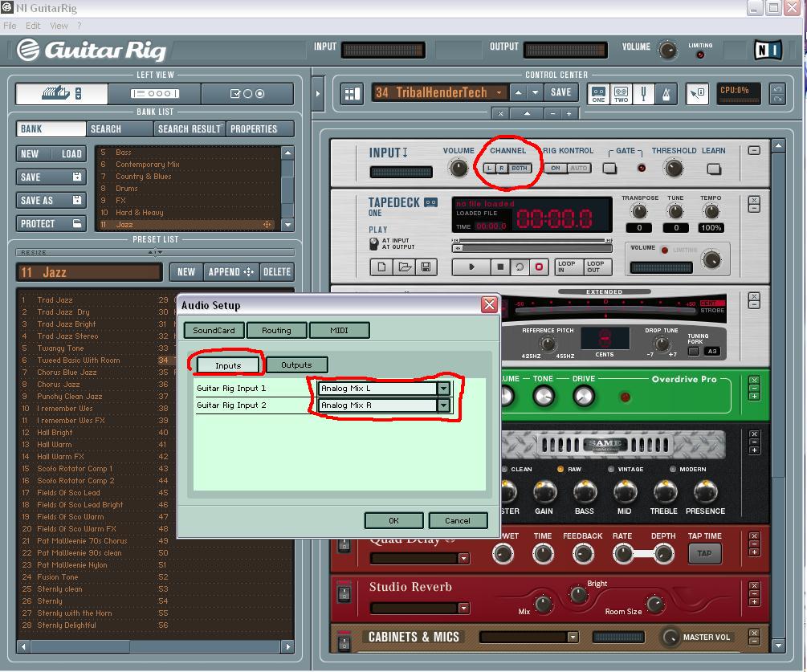Cancel the Audio Setup dialog
The image size is (807, 672).
[x=458, y=521]
